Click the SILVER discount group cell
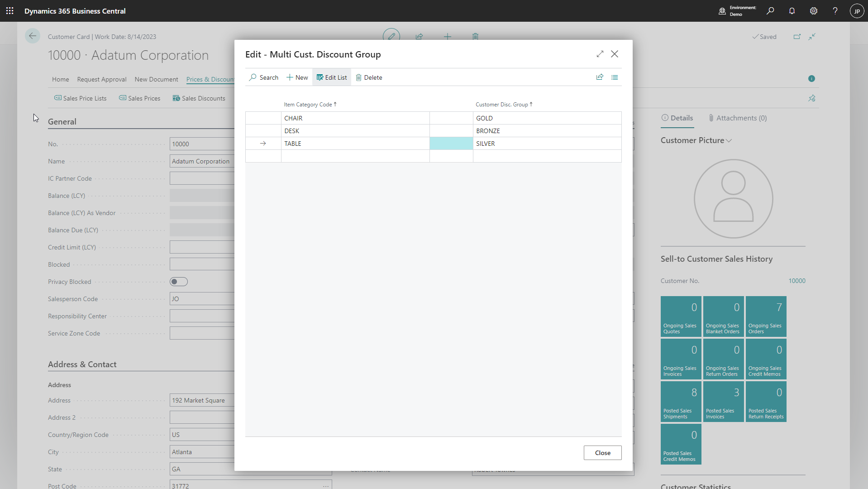Viewport: 868px width, 489px height. click(547, 144)
